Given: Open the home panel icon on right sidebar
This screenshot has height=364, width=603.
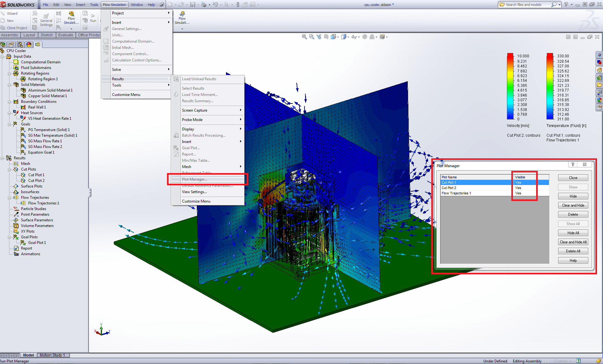Looking at the screenshot, I should point(599,70).
